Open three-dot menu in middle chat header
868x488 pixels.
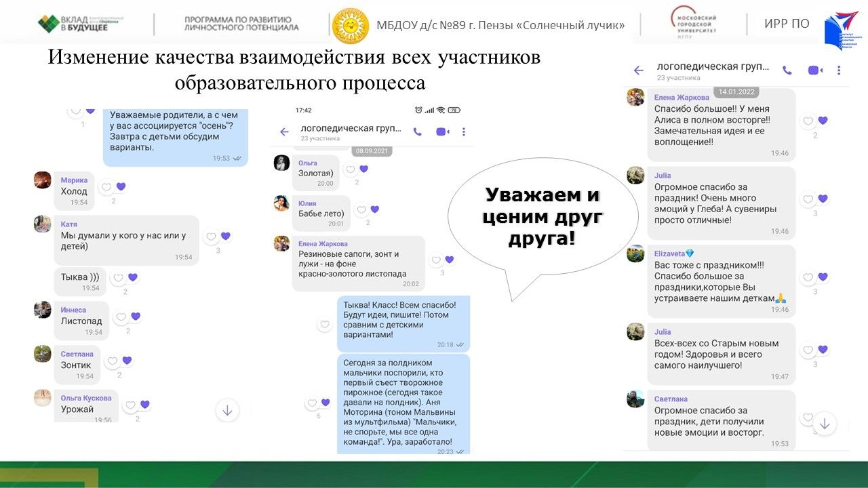click(x=464, y=132)
